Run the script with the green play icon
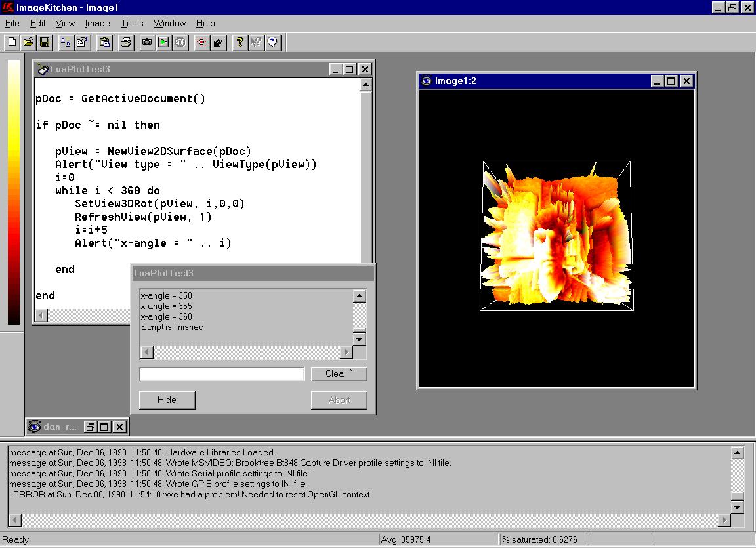This screenshot has width=756, height=548. coord(163,43)
